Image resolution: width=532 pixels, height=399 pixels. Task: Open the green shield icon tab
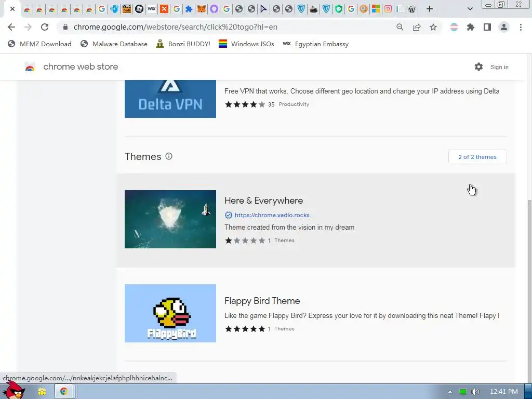click(339, 9)
